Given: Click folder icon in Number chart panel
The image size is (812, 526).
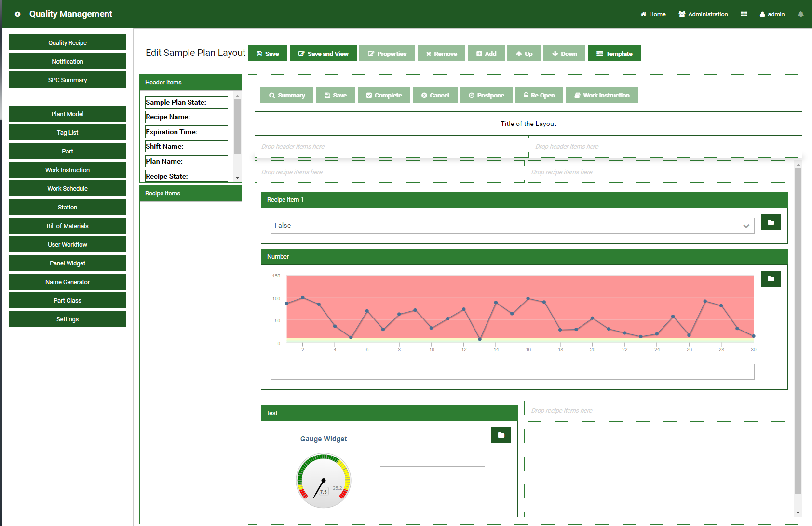Looking at the screenshot, I should [x=771, y=279].
